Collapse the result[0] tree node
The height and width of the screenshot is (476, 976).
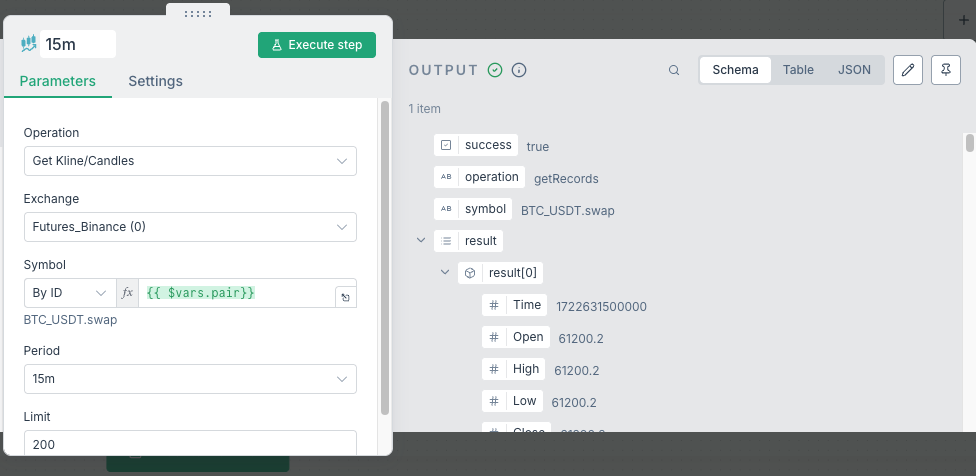(x=445, y=273)
